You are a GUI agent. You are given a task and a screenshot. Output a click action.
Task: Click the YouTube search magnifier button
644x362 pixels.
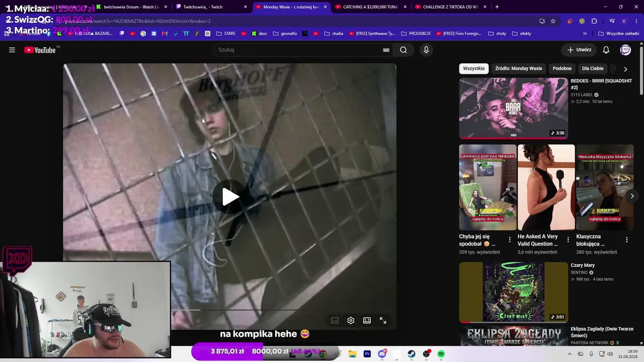(404, 50)
